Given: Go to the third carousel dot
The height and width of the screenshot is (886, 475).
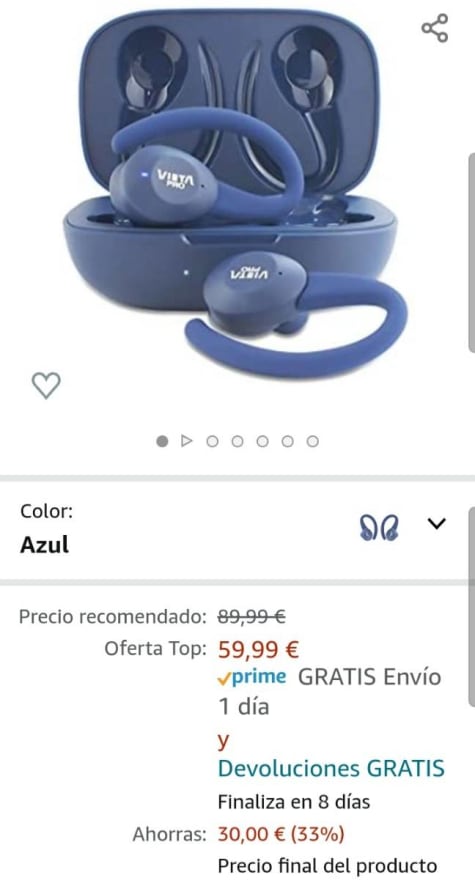Looking at the screenshot, I should click(x=212, y=441).
